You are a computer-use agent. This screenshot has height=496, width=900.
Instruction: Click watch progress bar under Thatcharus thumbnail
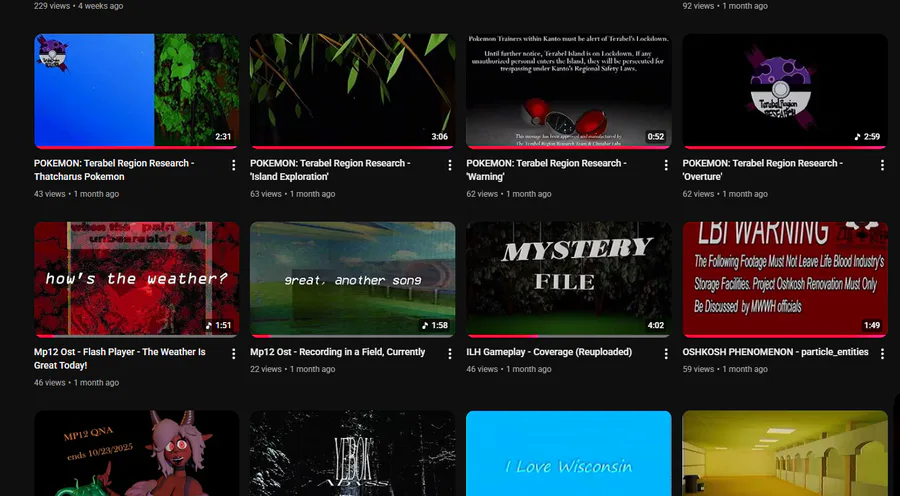pyautogui.click(x=137, y=148)
